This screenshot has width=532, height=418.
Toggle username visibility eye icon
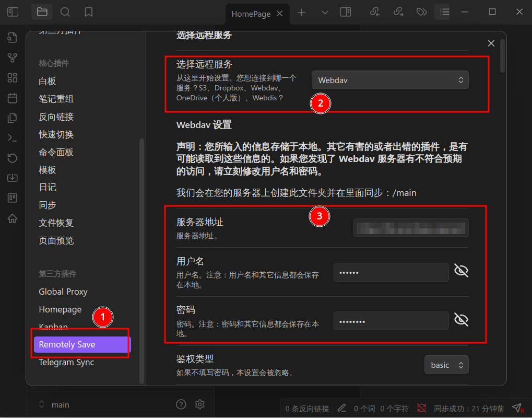pos(461,271)
